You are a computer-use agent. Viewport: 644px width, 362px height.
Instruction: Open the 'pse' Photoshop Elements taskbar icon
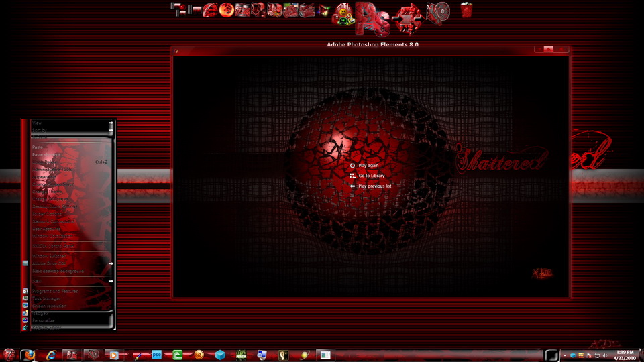click(157, 355)
